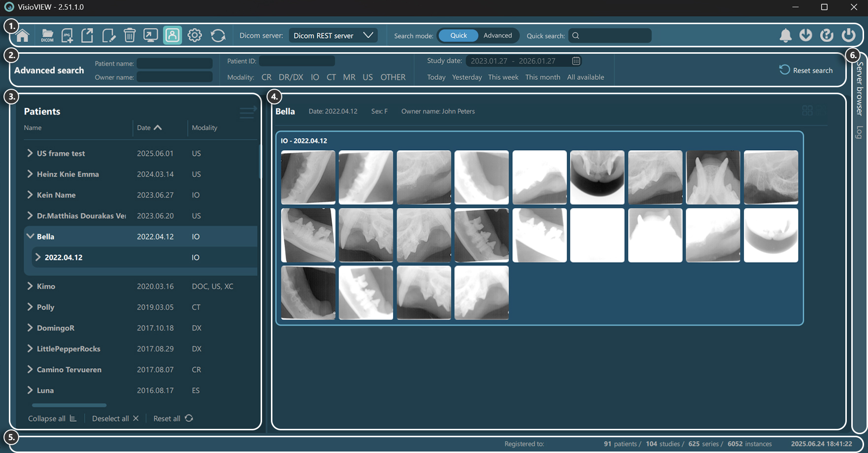This screenshot has height=453, width=868.
Task: Open the Server browser side tab
Action: tap(860, 89)
